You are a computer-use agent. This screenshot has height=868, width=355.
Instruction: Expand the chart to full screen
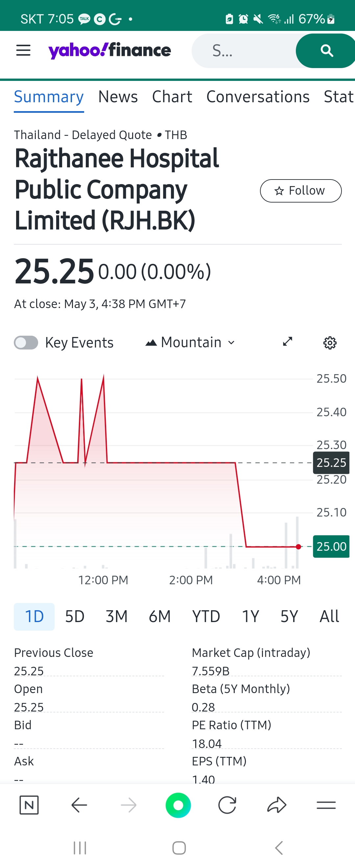coord(287,342)
